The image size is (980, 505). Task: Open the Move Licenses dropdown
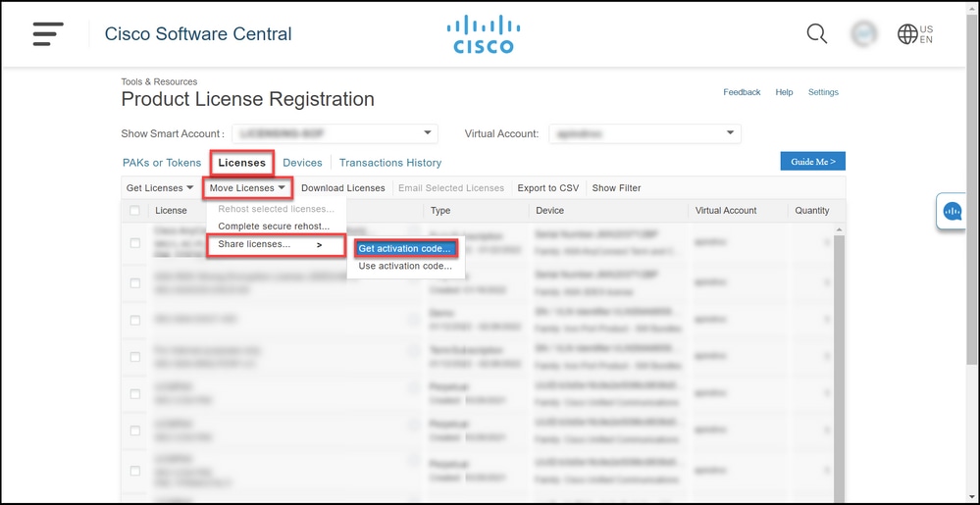[247, 187]
